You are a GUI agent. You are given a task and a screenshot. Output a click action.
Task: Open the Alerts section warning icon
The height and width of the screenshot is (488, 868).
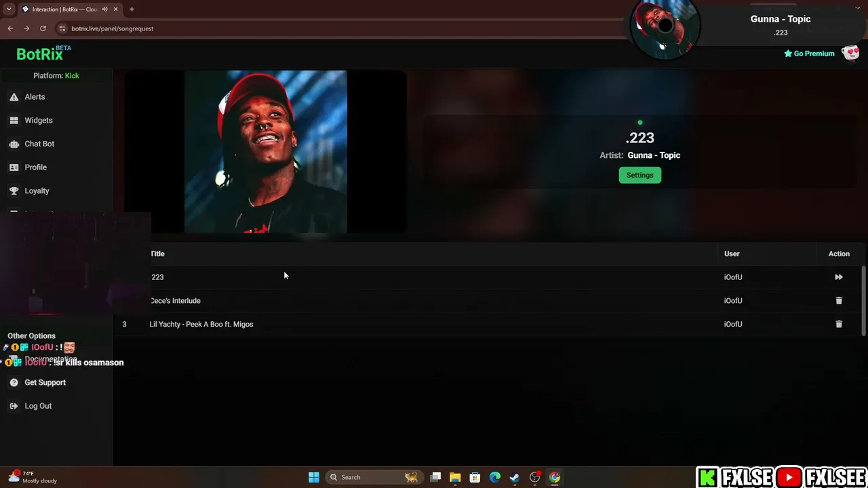(14, 97)
